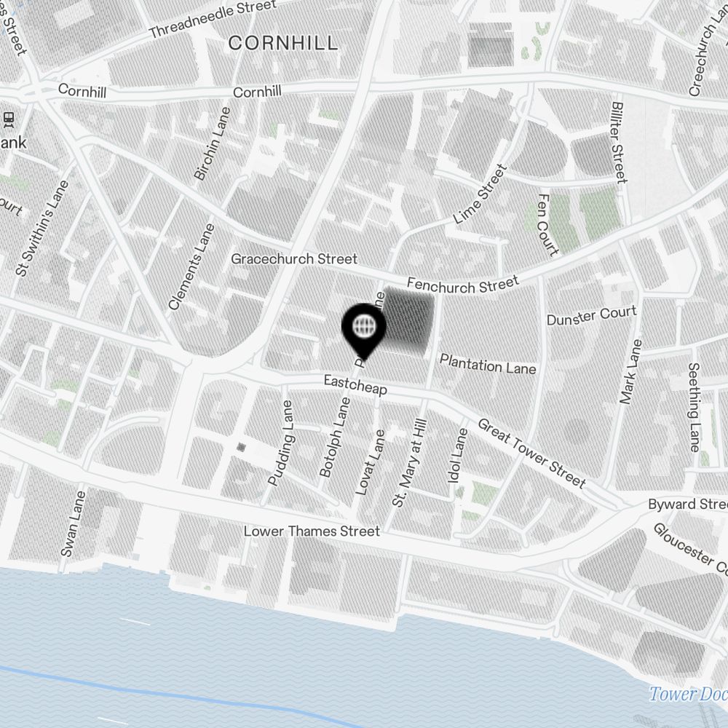Screen dimensions: 728x728
Task: Click the Great Tower Street label
Action: pos(532,453)
